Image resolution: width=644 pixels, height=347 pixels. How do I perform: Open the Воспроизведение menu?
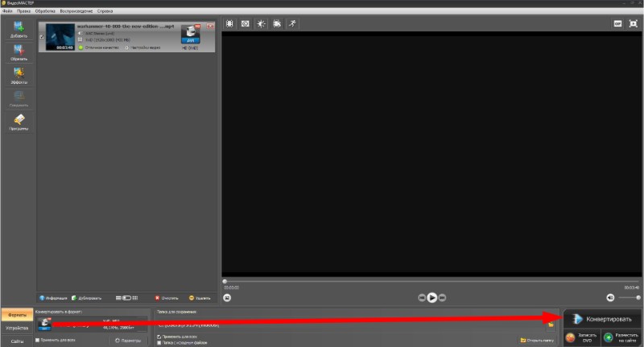tap(76, 11)
